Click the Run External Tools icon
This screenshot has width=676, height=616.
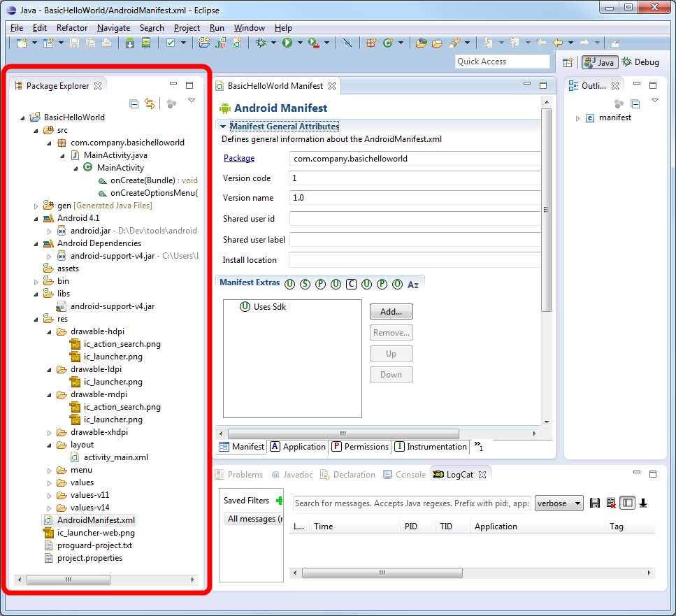[x=314, y=43]
